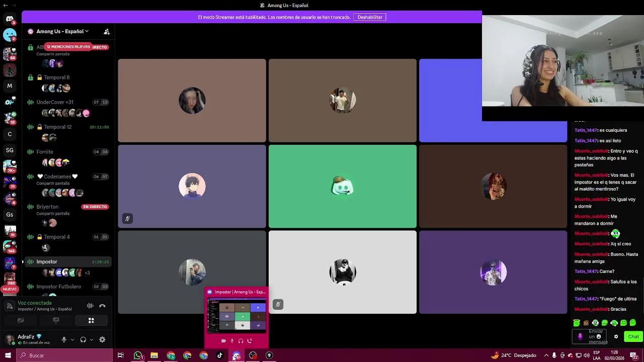Hang up call in Discord taskbar preview
This screenshot has width=644, height=362.
pos(250,341)
